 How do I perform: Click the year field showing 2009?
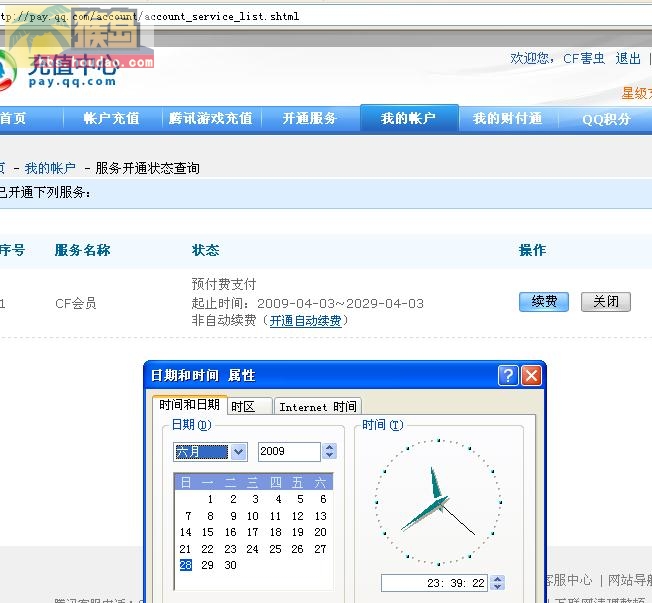pos(289,452)
